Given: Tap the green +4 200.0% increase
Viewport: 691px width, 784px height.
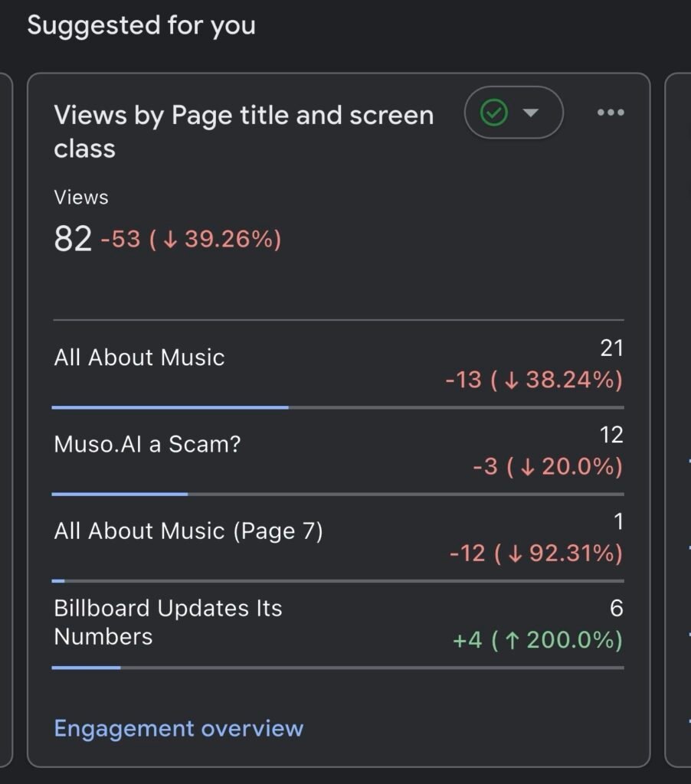Looking at the screenshot, I should (537, 639).
